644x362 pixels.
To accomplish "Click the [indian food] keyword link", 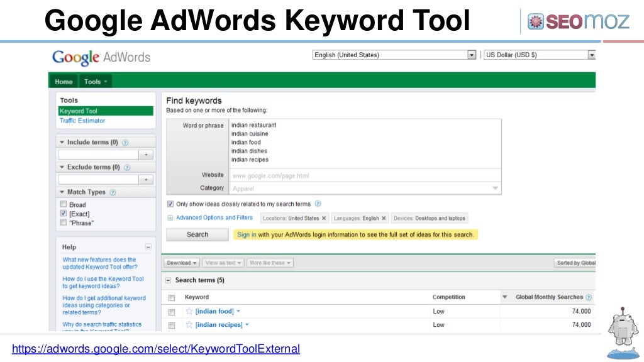I will pos(214,312).
